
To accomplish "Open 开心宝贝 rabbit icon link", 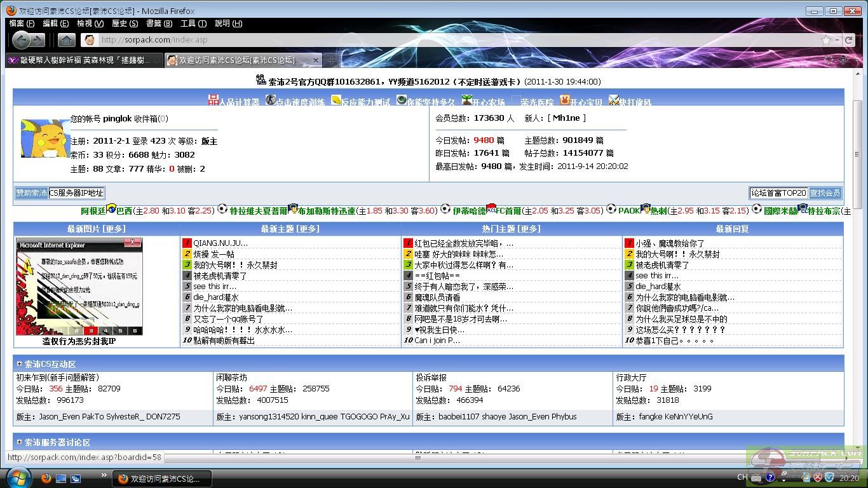I will point(564,100).
